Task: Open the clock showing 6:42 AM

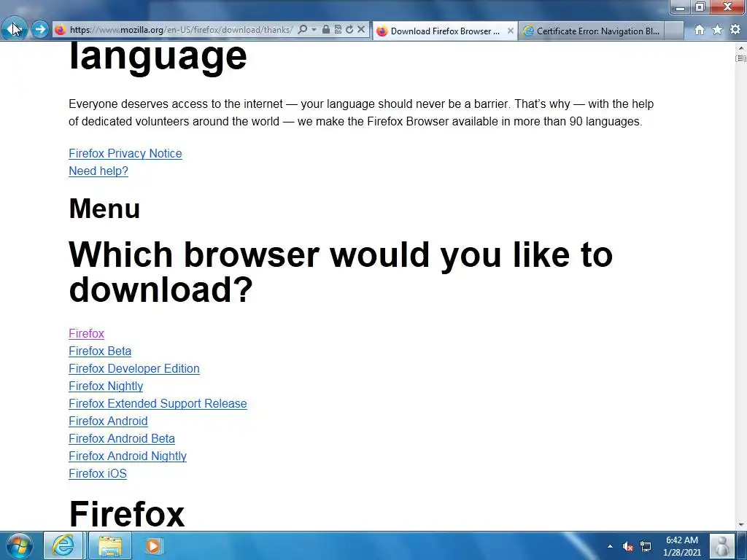Action: pos(682,546)
